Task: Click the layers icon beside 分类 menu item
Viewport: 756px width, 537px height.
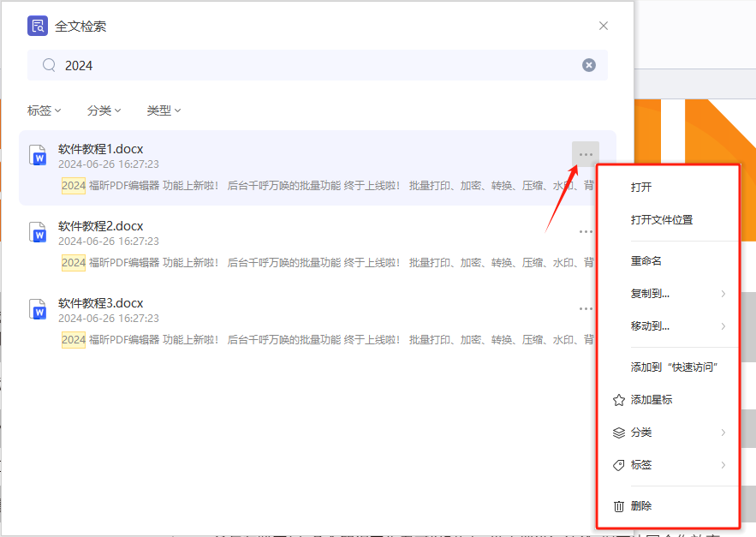Action: pos(619,433)
